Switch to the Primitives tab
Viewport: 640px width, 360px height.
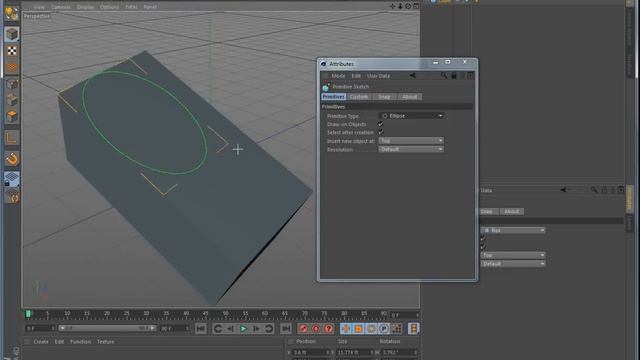(333, 97)
